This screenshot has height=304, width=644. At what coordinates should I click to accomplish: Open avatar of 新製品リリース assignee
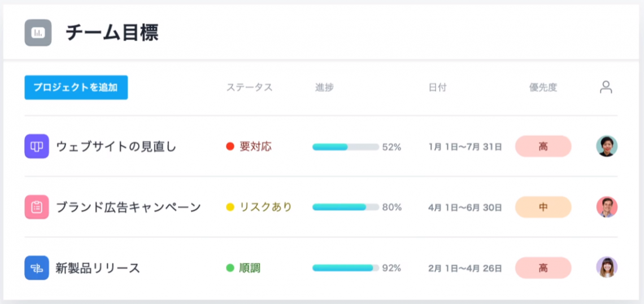pos(607,267)
